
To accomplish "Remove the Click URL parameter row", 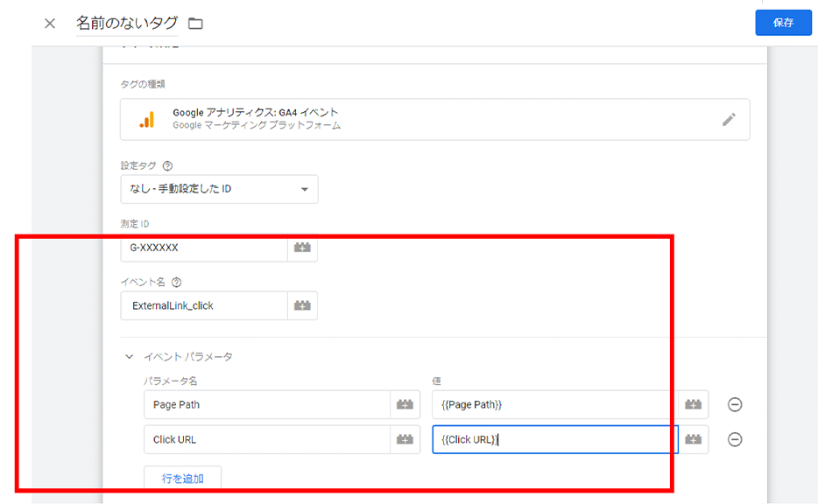I will (x=736, y=439).
